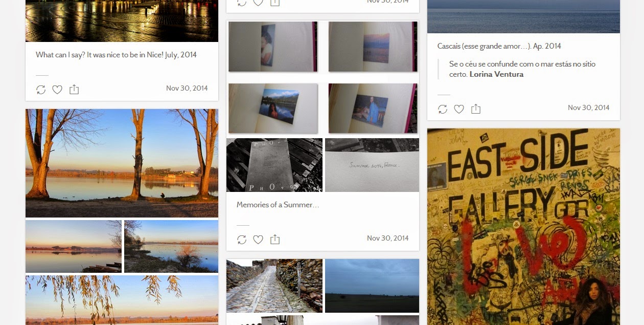The width and height of the screenshot is (644, 325).
Task: Reblog the Cascais post
Action: (443, 109)
